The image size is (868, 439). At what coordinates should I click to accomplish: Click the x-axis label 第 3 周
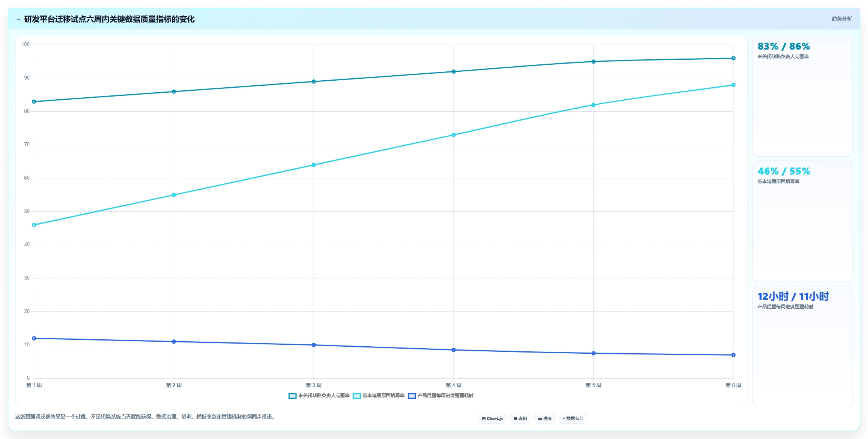click(x=314, y=385)
